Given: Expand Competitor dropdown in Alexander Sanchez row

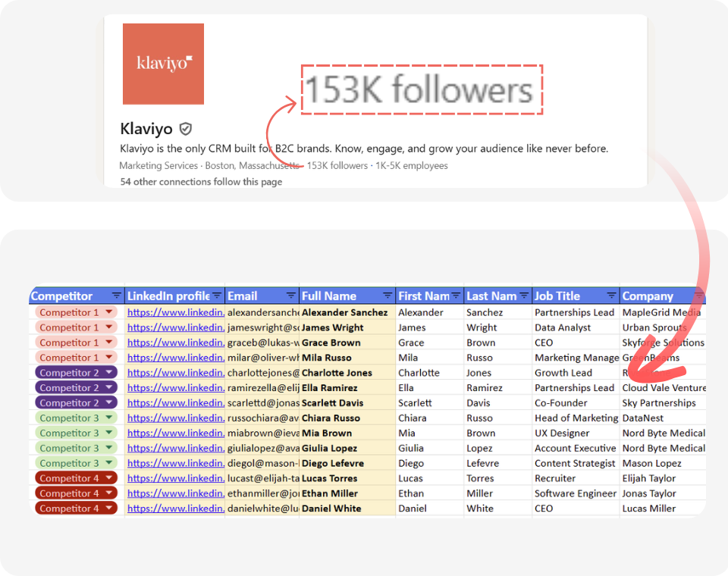Looking at the screenshot, I should pyautogui.click(x=108, y=312).
